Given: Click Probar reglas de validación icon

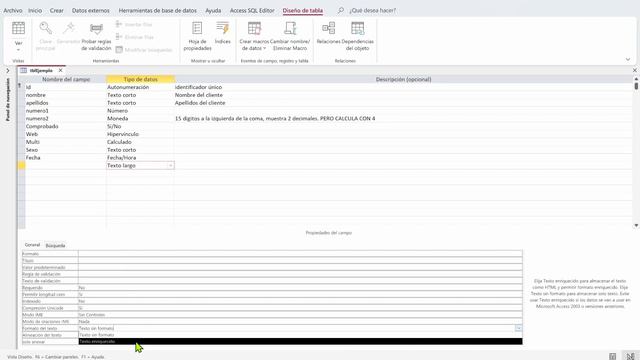Looking at the screenshot, I should pyautogui.click(x=96, y=28).
